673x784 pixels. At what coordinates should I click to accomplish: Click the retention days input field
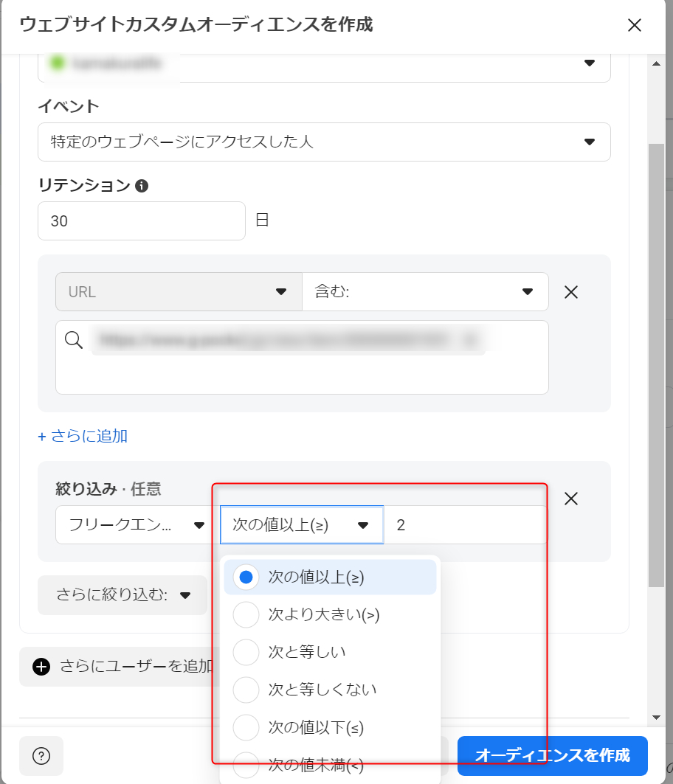point(141,221)
